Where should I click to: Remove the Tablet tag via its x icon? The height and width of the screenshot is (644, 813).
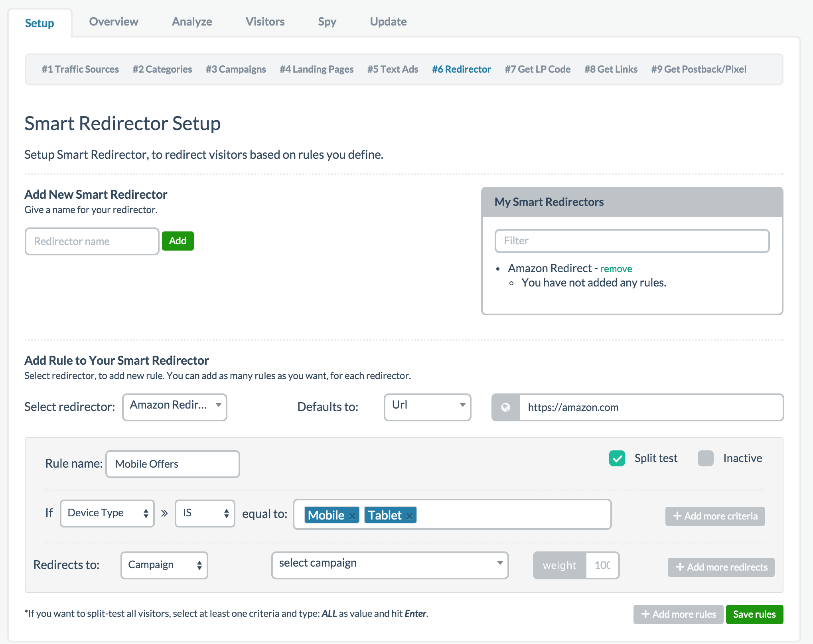point(409,516)
